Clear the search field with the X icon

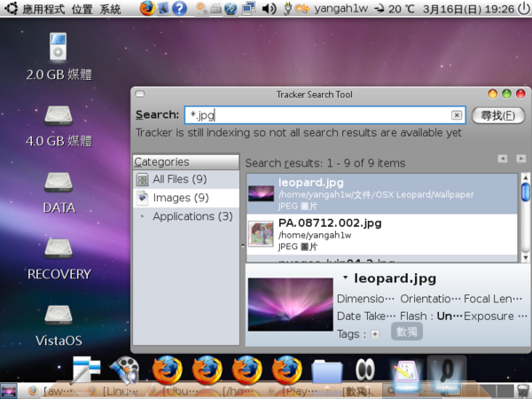457,115
